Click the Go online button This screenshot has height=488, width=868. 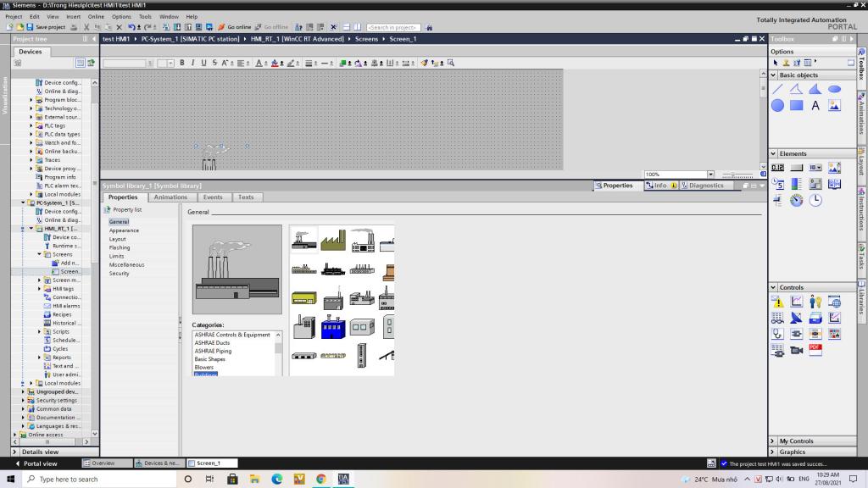click(x=234, y=27)
